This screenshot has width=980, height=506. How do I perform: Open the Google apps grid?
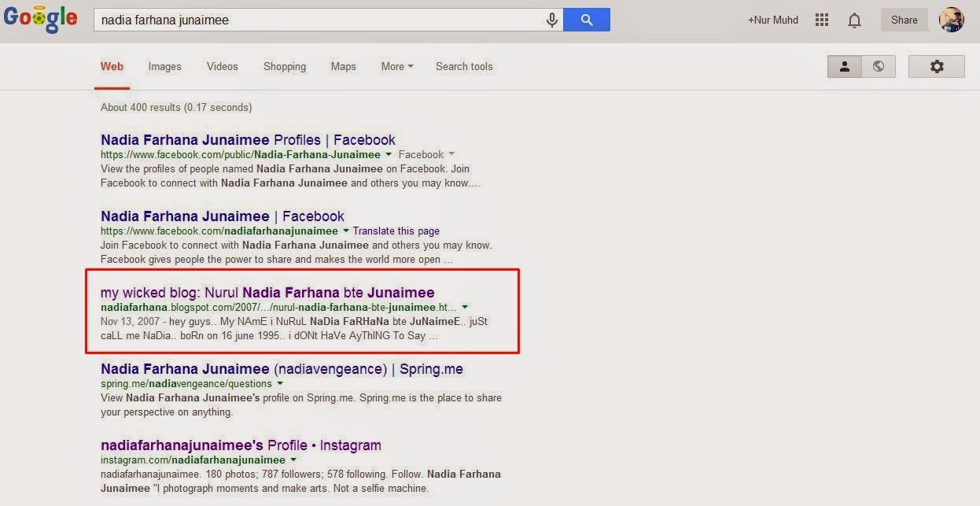[822, 20]
